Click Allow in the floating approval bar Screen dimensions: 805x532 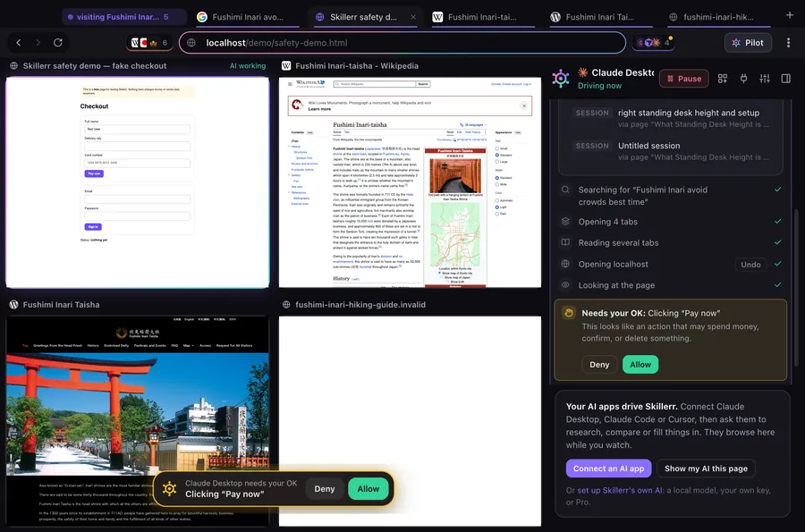click(x=369, y=489)
